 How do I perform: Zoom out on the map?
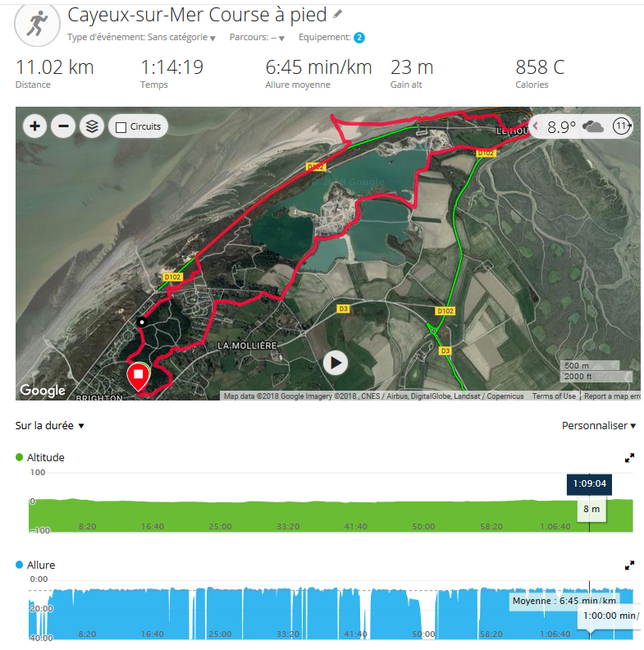pos(63,126)
